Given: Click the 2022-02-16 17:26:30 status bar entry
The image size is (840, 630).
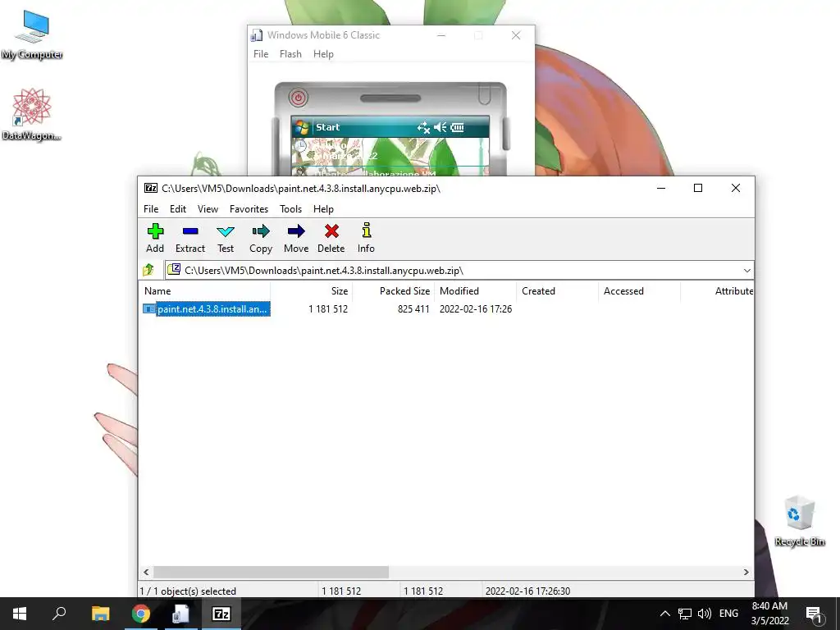Looking at the screenshot, I should pos(527,591).
